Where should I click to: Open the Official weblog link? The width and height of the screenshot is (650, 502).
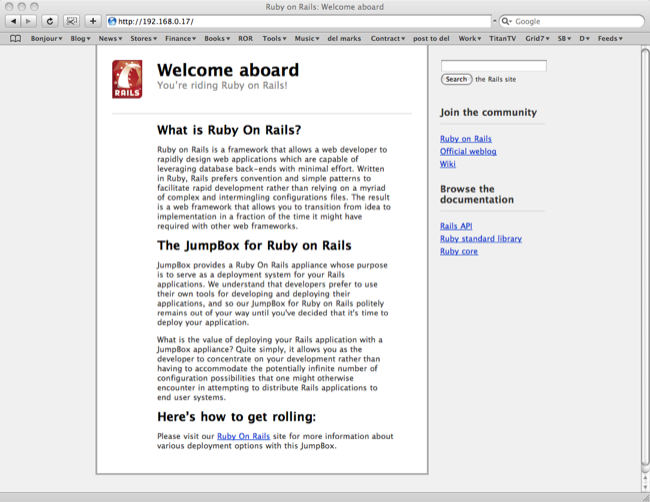coord(468,151)
